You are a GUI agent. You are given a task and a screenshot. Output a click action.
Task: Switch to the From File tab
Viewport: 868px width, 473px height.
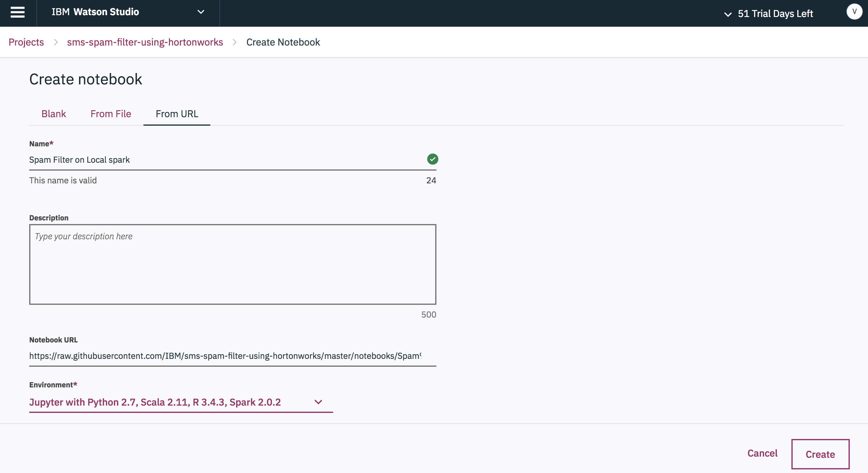(111, 114)
